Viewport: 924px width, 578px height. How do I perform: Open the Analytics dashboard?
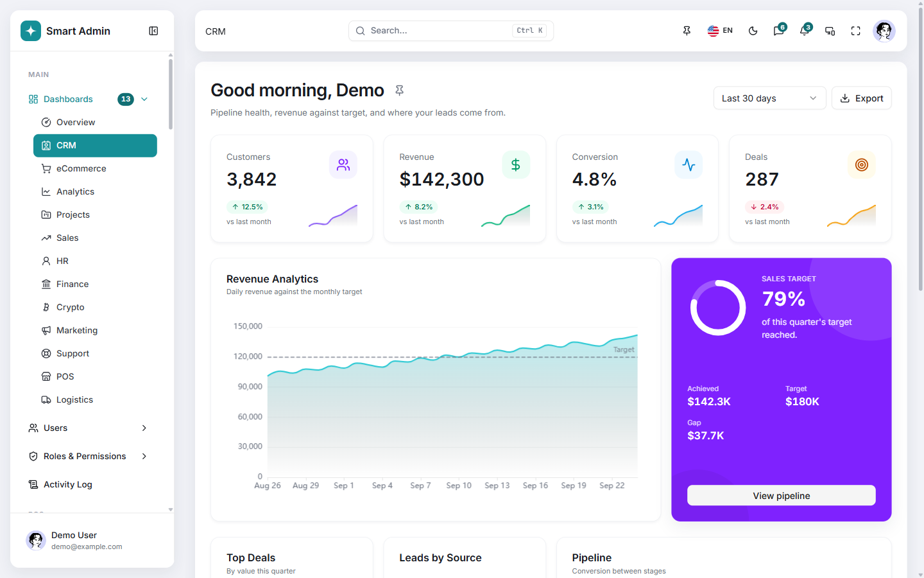(95, 191)
